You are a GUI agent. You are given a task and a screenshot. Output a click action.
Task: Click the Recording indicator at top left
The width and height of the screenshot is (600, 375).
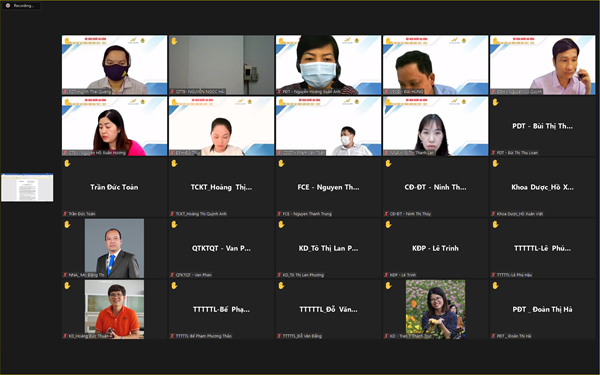[x=21, y=6]
